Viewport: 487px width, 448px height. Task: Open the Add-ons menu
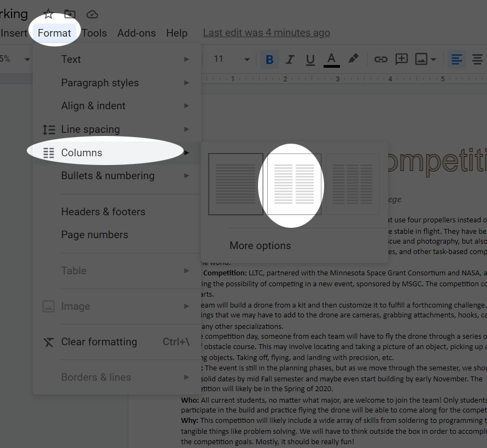pyautogui.click(x=136, y=33)
